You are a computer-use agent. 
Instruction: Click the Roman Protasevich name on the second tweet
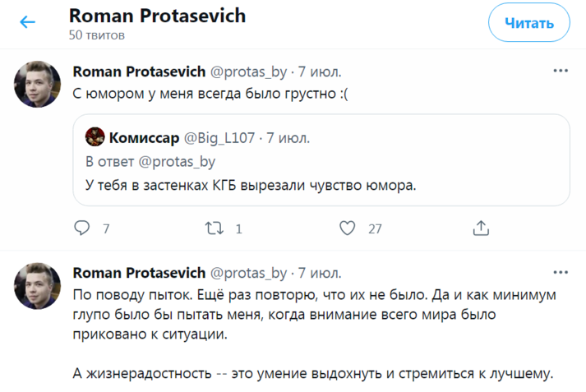pos(139,273)
